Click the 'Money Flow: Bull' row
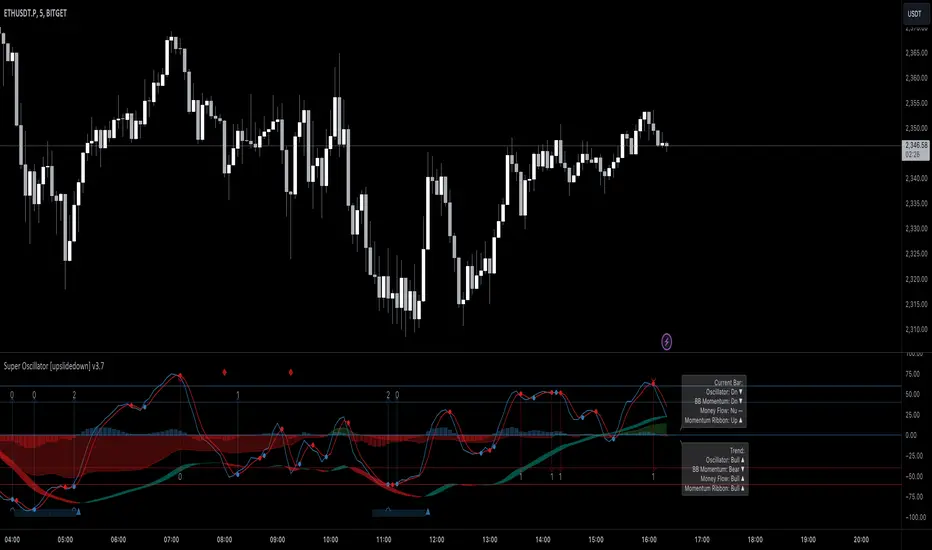Viewport: 932px width, 550px height. click(x=722, y=479)
